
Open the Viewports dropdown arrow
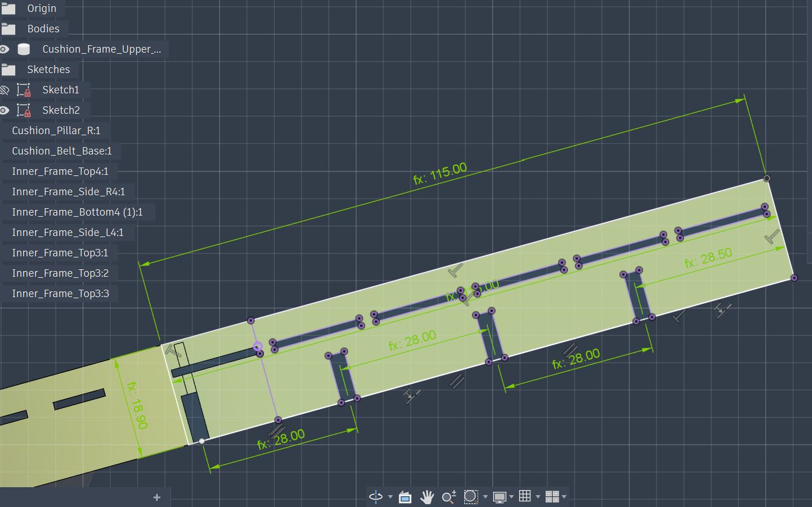[564, 497]
